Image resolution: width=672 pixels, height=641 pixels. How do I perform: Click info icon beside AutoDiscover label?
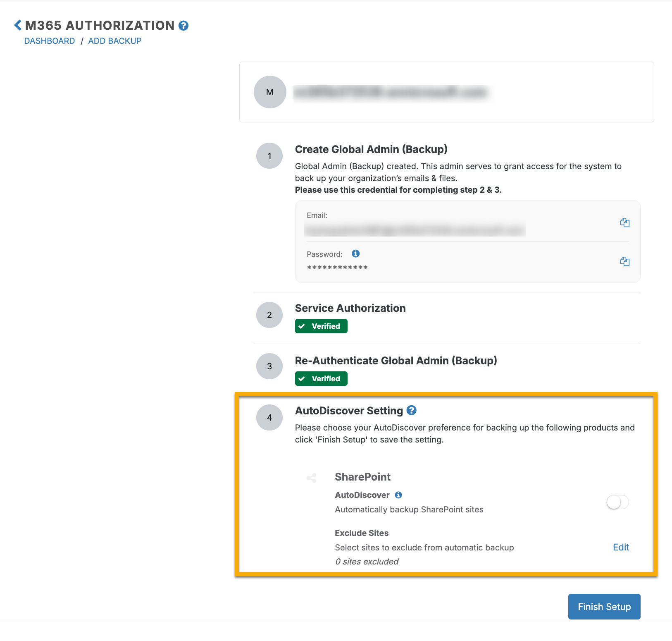point(398,495)
